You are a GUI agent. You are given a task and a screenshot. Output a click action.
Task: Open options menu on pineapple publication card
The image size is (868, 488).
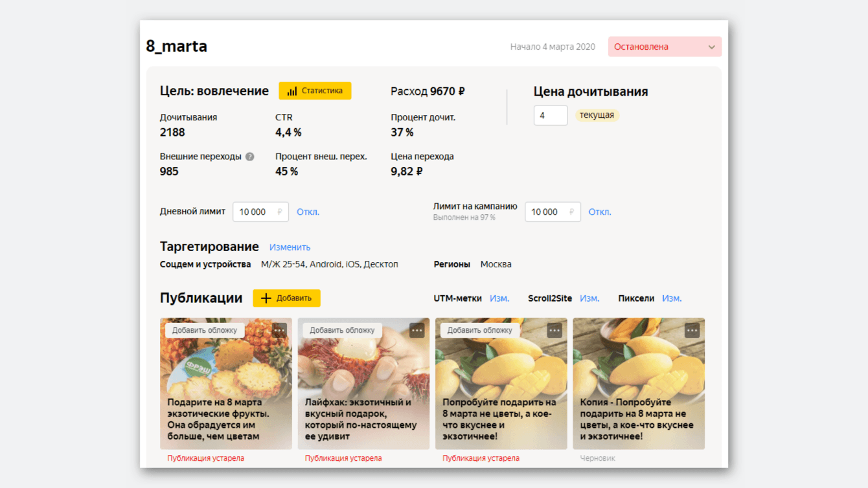tap(279, 330)
